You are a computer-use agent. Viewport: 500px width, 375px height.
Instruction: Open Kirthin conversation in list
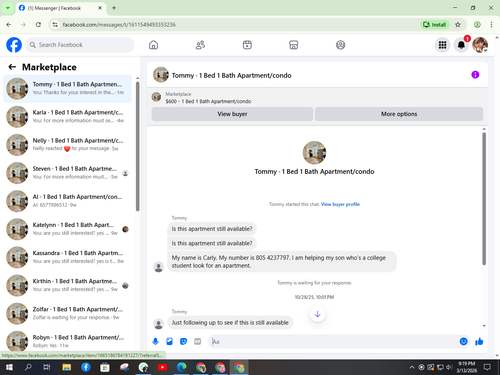67,285
